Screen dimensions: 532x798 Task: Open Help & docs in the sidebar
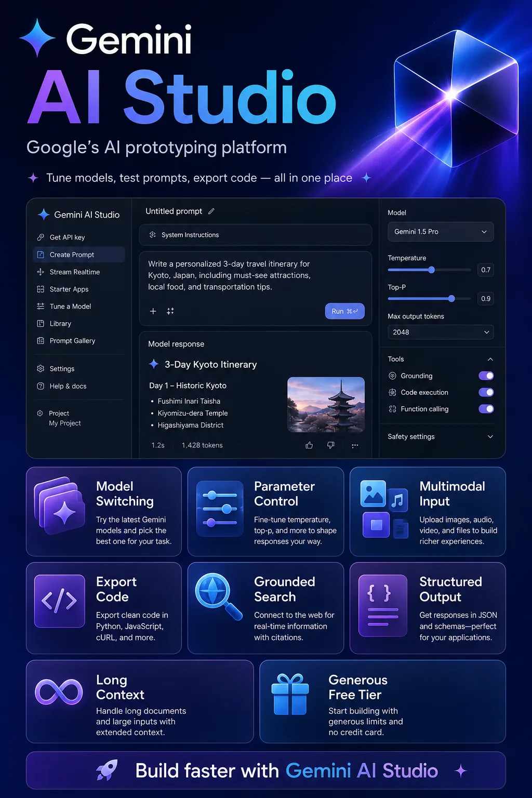(x=79, y=386)
